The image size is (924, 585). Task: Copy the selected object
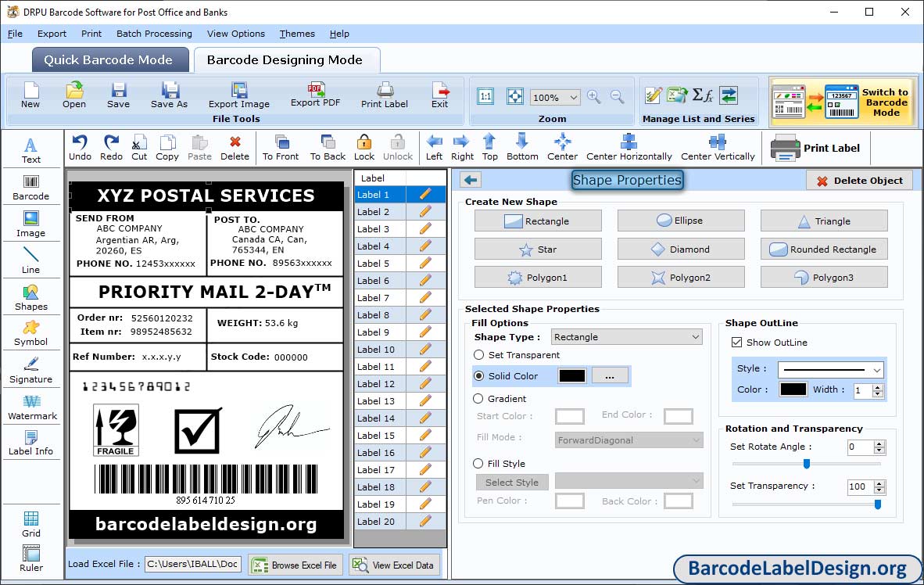coord(167,148)
